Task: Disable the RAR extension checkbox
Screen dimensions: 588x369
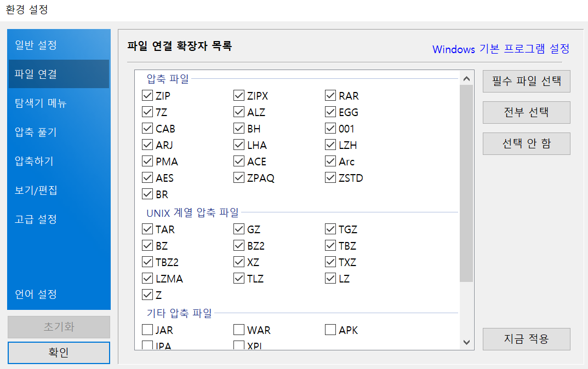Action: (x=330, y=95)
